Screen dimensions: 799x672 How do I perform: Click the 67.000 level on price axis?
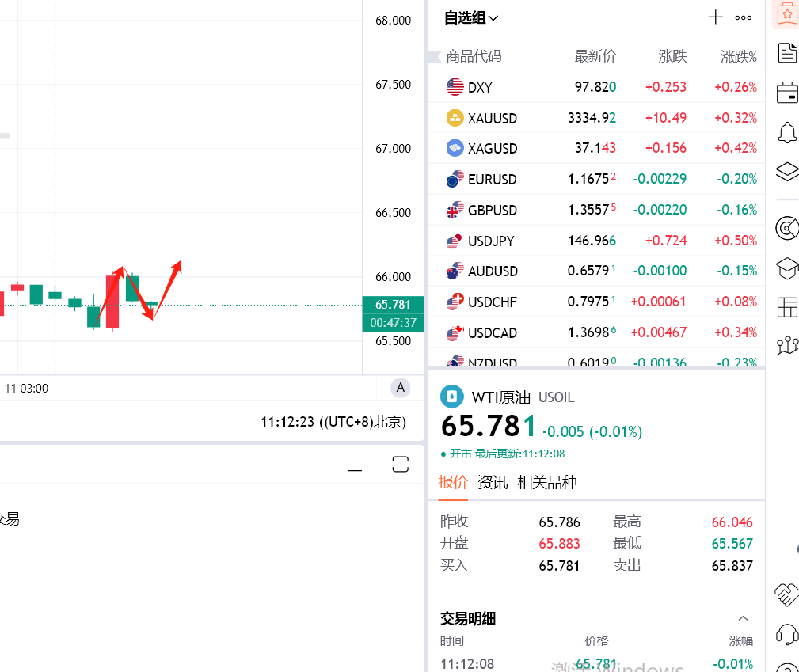pos(393,149)
